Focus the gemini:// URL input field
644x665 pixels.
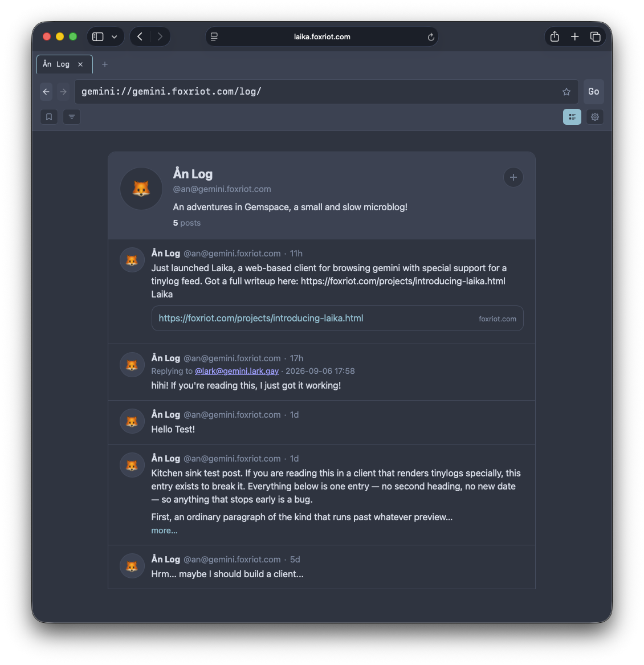(x=326, y=92)
